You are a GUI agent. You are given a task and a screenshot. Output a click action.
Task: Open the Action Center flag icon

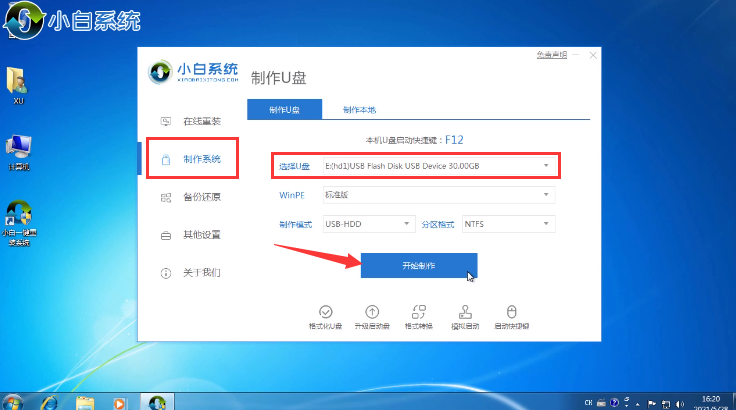point(652,403)
